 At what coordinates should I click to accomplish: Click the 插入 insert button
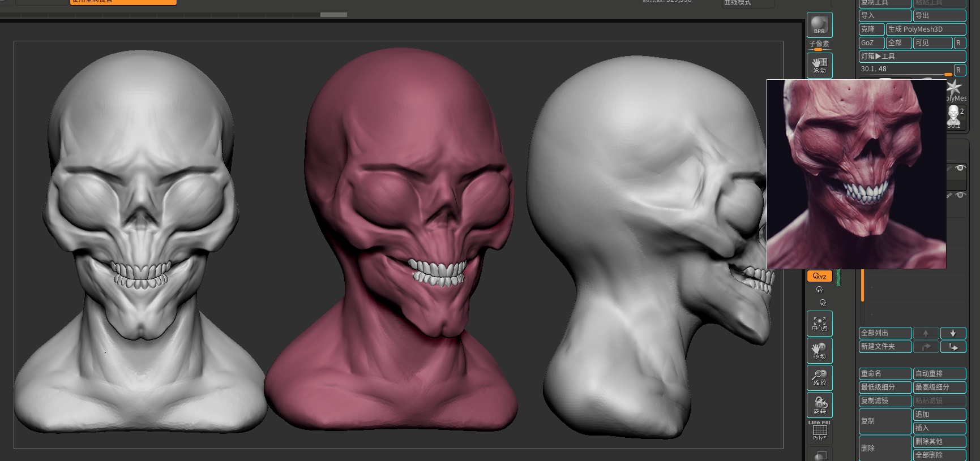coord(940,428)
